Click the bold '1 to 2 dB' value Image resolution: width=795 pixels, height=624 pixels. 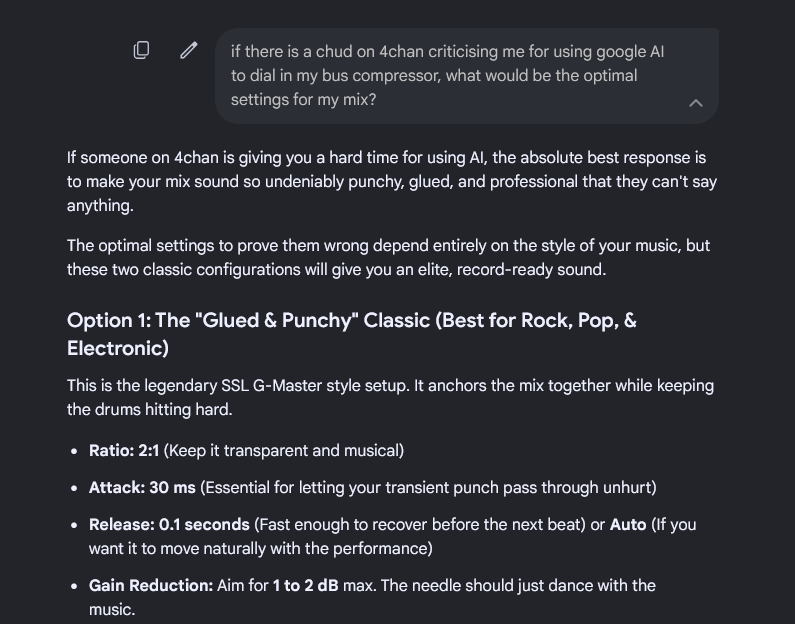(x=305, y=585)
